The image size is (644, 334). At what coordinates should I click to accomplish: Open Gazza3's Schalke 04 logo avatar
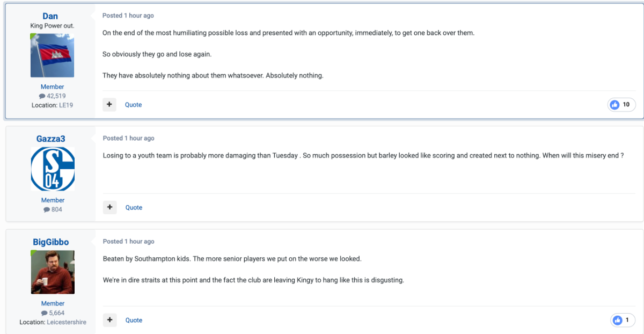click(53, 169)
